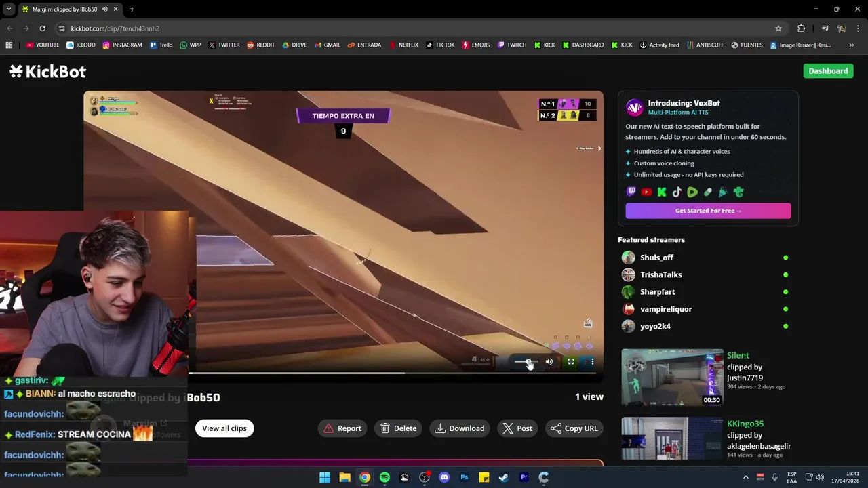Screen dimensions: 868x488
Task: Open the YOUTUBE bookmark
Action: (x=43, y=45)
